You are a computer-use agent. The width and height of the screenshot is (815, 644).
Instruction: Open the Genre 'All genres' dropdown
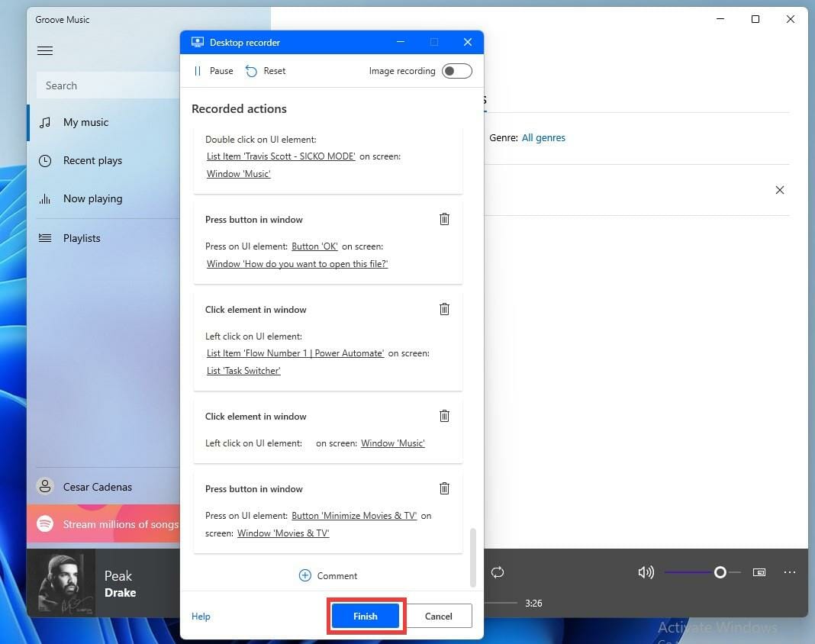point(543,138)
